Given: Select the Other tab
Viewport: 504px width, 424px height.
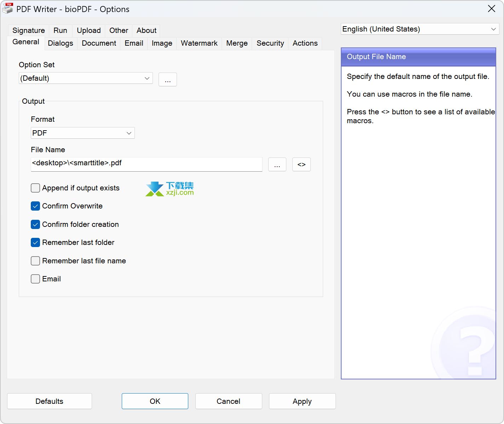Looking at the screenshot, I should (x=119, y=30).
